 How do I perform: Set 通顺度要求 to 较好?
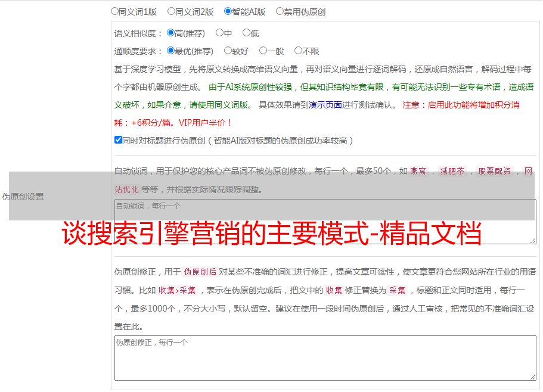(228, 51)
